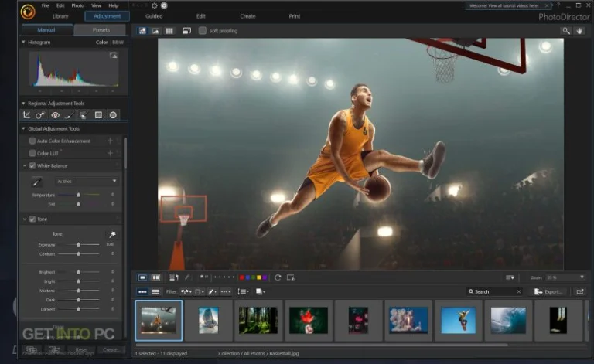
Task: Toggle histogram clipping warning icon
Action: click(113, 55)
